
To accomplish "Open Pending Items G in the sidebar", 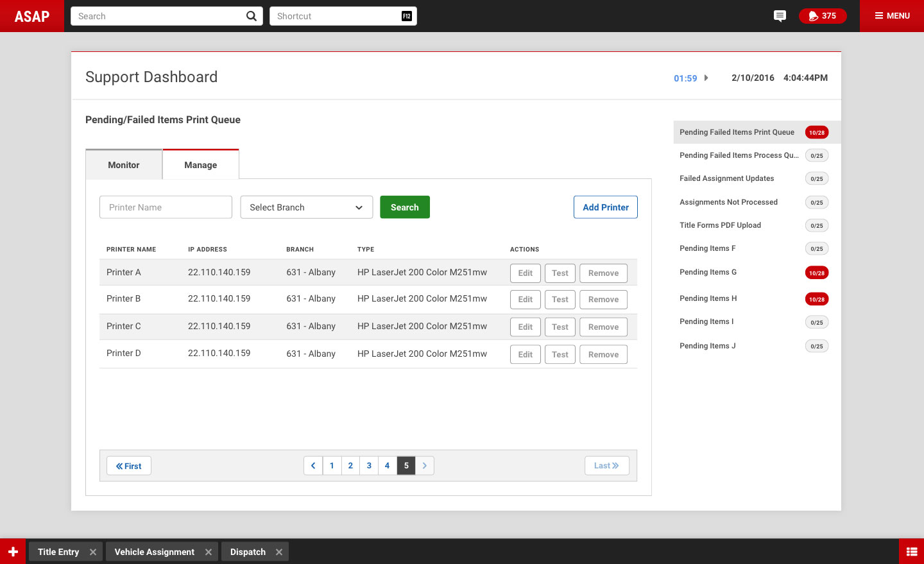I will pos(708,272).
